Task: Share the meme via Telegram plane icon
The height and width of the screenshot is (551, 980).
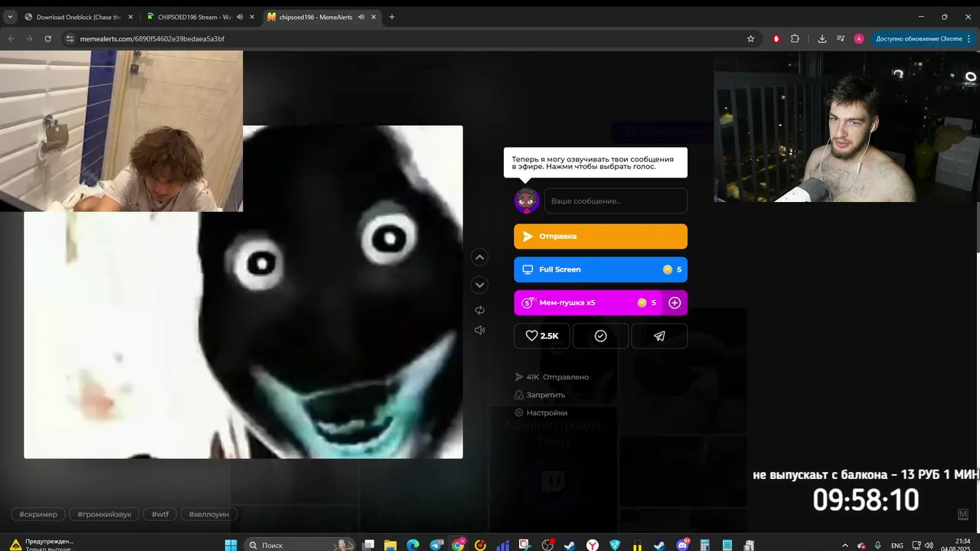Action: coord(659,336)
